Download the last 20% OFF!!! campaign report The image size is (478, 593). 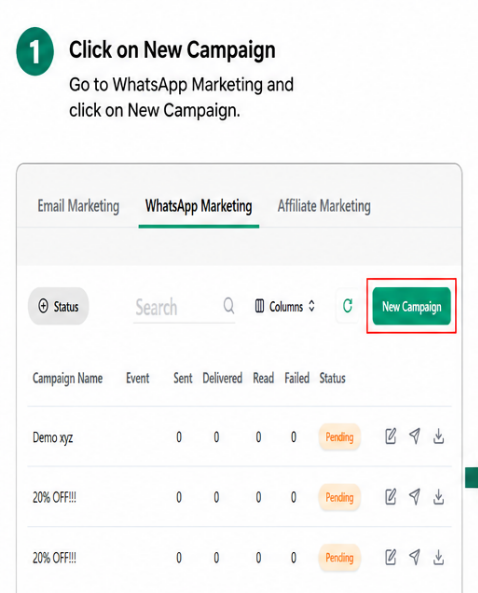(x=439, y=557)
